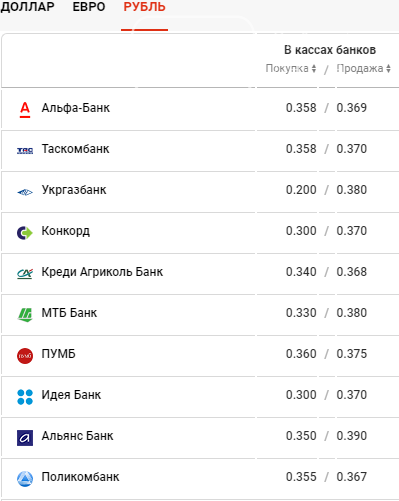Select the РУБЛЬ tab

click(144, 7)
